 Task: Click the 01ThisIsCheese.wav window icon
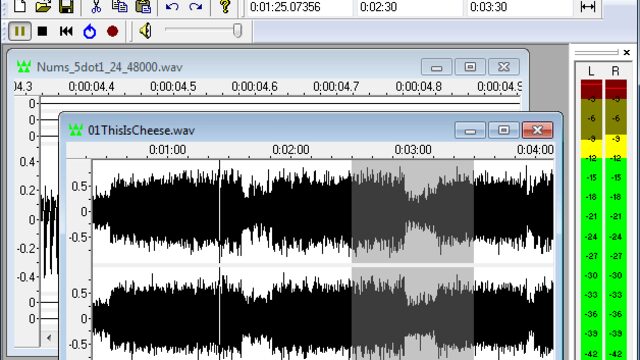tap(76, 130)
